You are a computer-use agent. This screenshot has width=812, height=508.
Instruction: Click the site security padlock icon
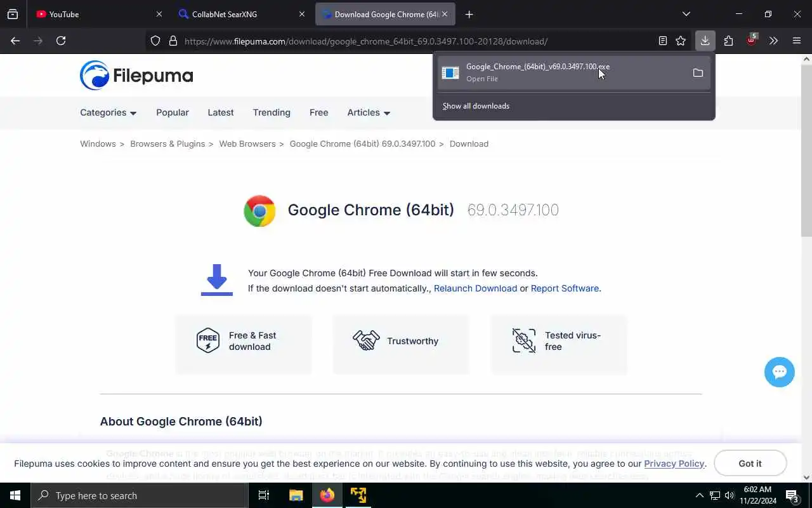(173, 41)
